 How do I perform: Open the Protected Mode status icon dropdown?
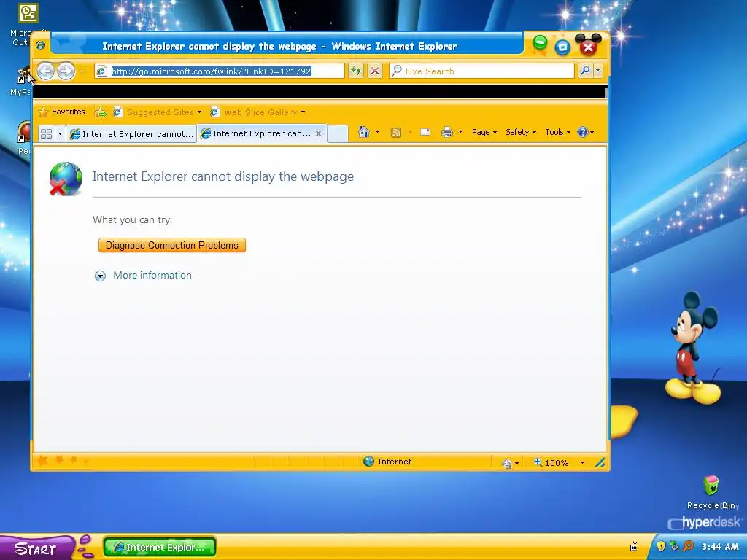tap(510, 463)
